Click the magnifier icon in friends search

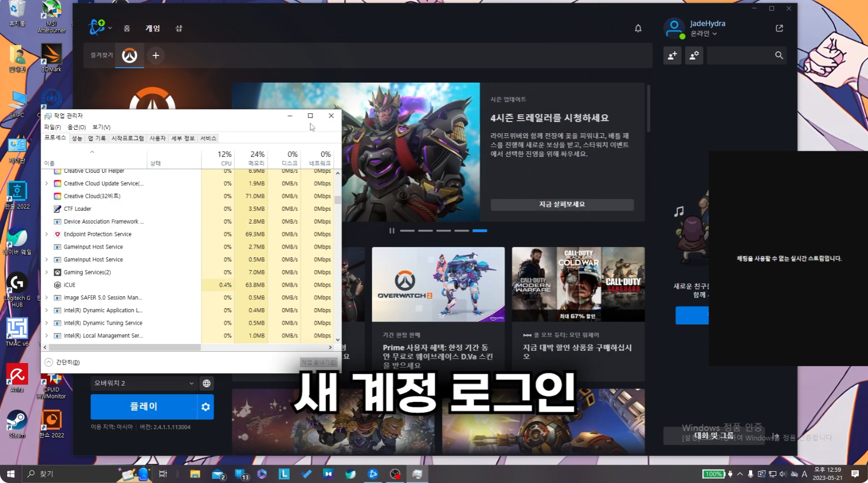[779, 55]
